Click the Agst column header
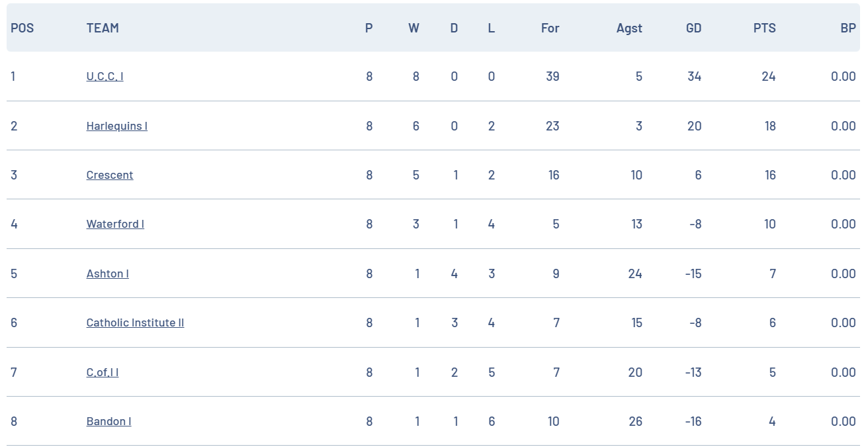 (x=629, y=28)
